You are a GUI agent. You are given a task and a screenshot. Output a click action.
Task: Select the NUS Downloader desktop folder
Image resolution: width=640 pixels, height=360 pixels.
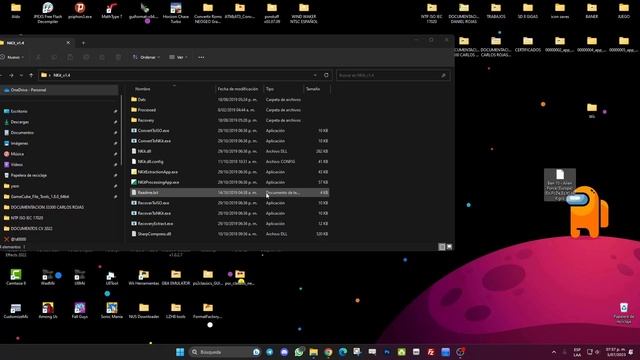tap(144, 311)
